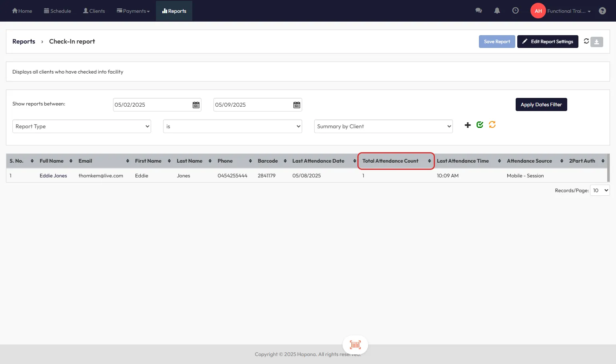
Task: Click the help question mark icon
Action: point(602,11)
